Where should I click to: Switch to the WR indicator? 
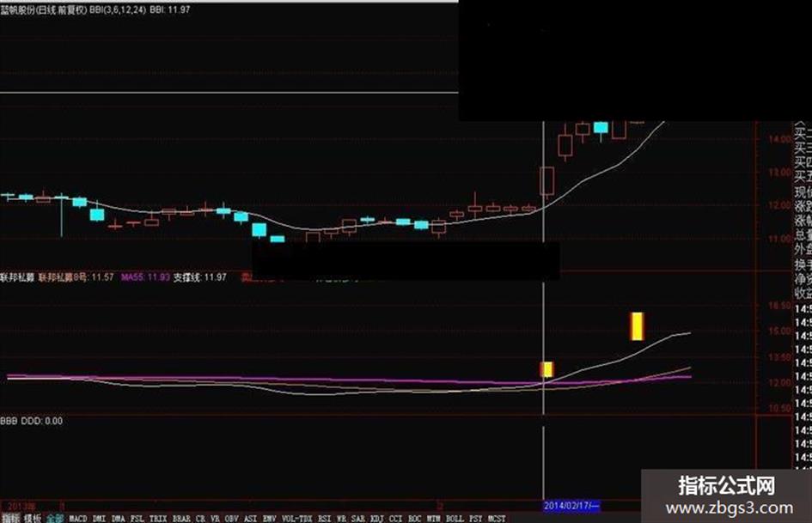342,519
